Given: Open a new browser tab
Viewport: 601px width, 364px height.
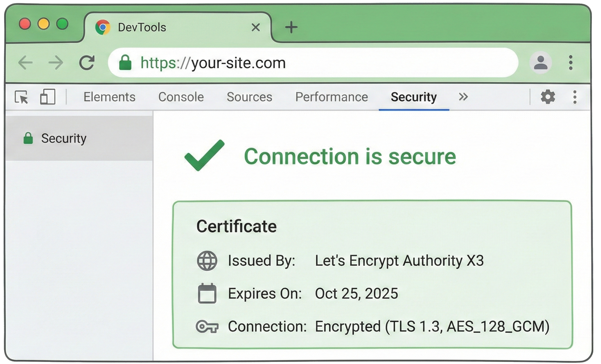Looking at the screenshot, I should (290, 27).
